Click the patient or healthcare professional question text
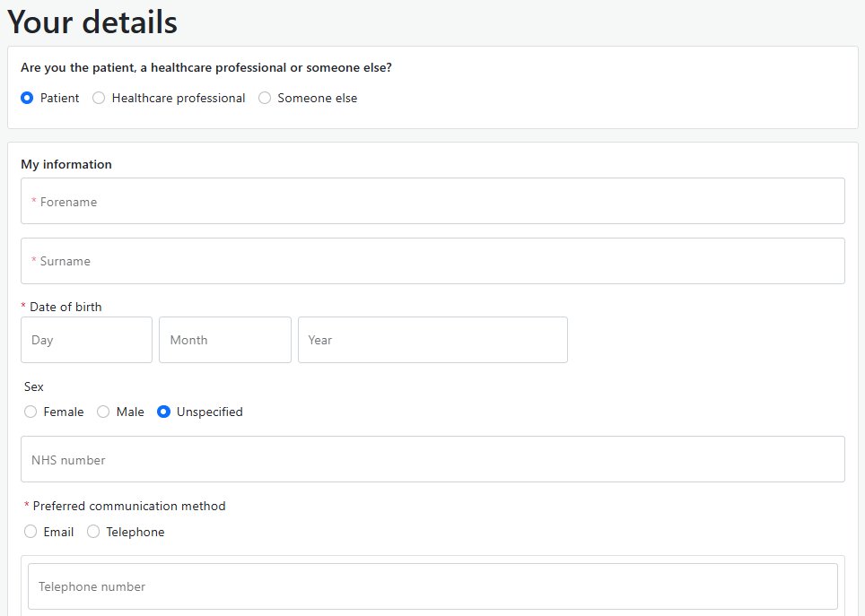The height and width of the screenshot is (616, 865). (206, 67)
